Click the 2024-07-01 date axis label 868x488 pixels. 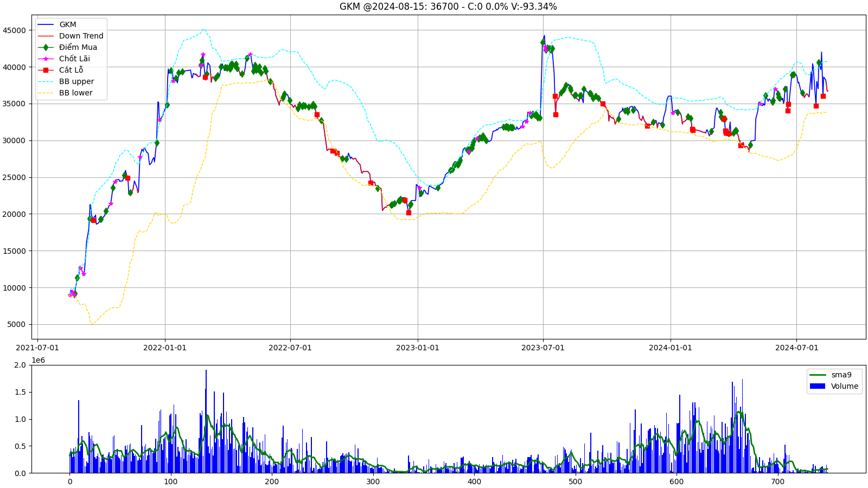coord(796,348)
